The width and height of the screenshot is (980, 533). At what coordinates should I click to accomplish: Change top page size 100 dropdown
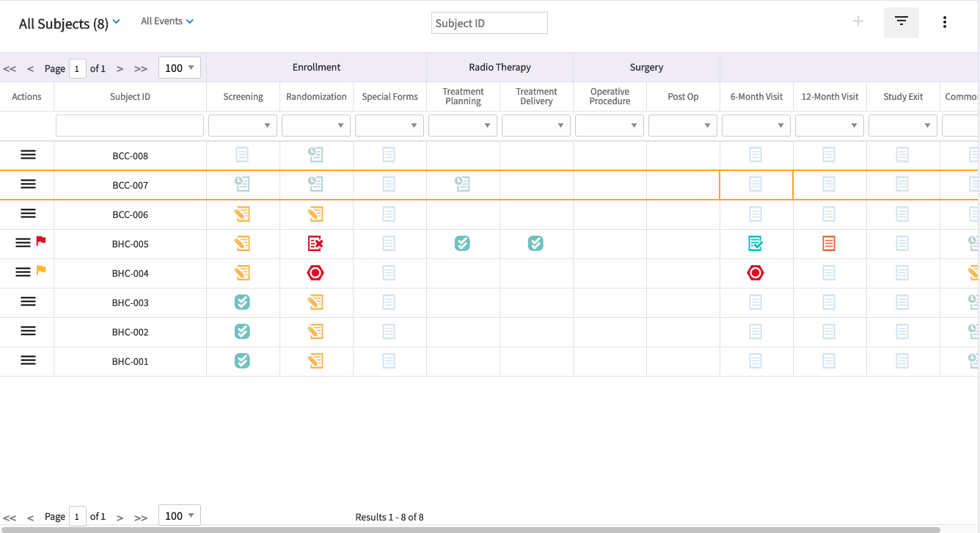click(x=179, y=68)
